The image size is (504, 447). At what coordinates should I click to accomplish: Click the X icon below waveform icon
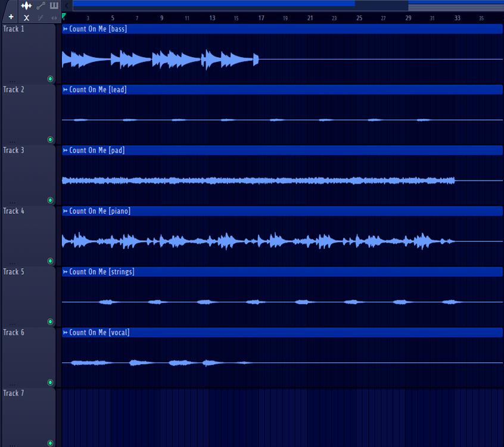pyautogui.click(x=26, y=18)
